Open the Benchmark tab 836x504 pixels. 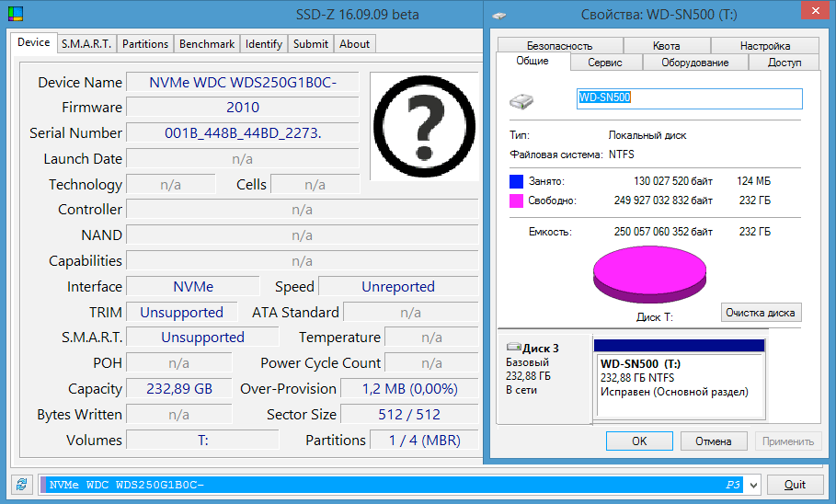[207, 43]
